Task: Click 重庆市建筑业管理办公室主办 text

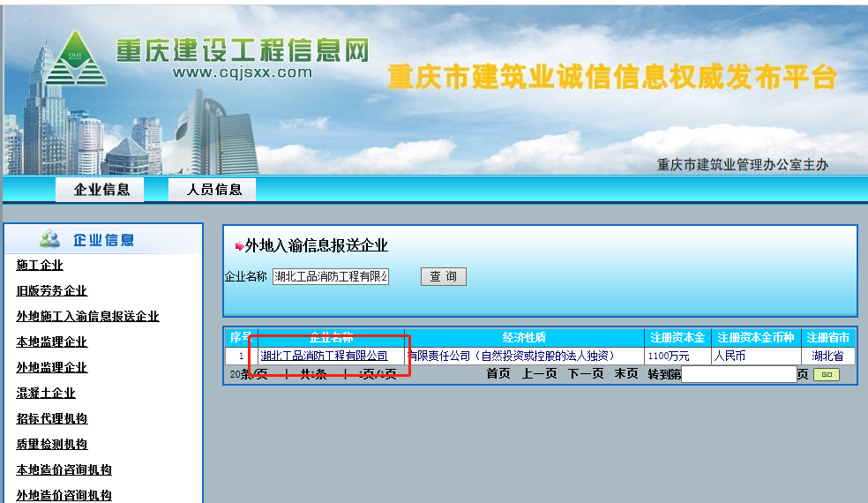Action: coord(743,164)
